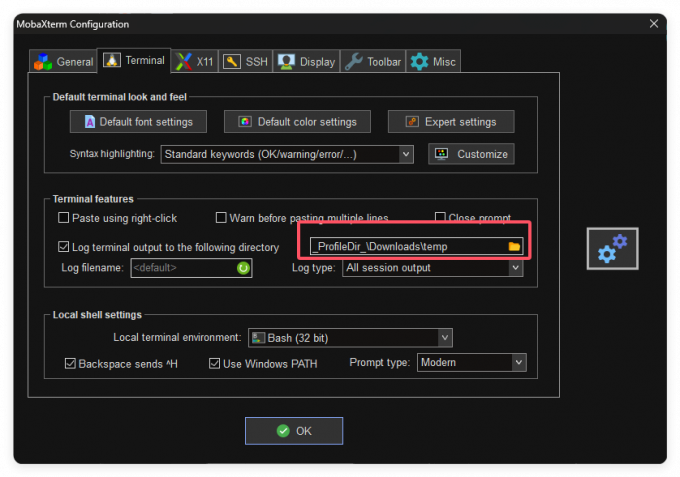Screen dimensions: 680x477
Task: Open the SSH tab
Action: point(246,62)
